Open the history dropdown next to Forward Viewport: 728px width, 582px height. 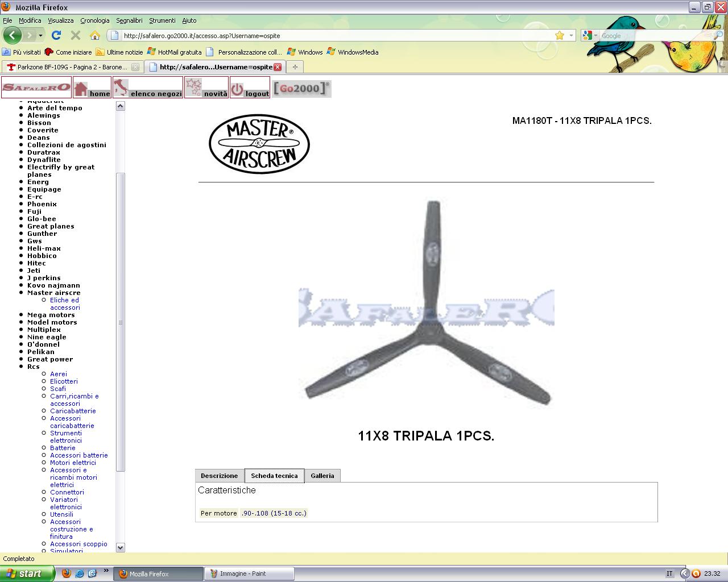pyautogui.click(x=40, y=35)
